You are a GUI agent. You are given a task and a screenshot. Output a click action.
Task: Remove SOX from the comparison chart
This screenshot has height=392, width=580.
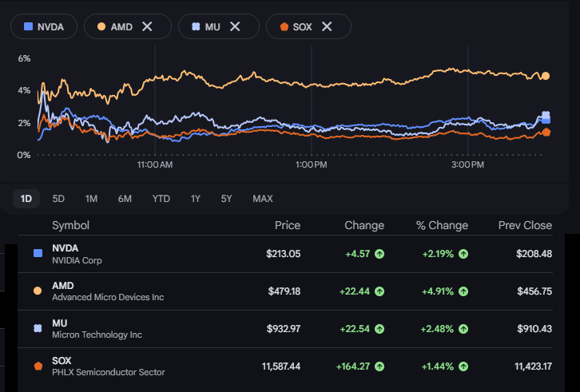pyautogui.click(x=327, y=26)
